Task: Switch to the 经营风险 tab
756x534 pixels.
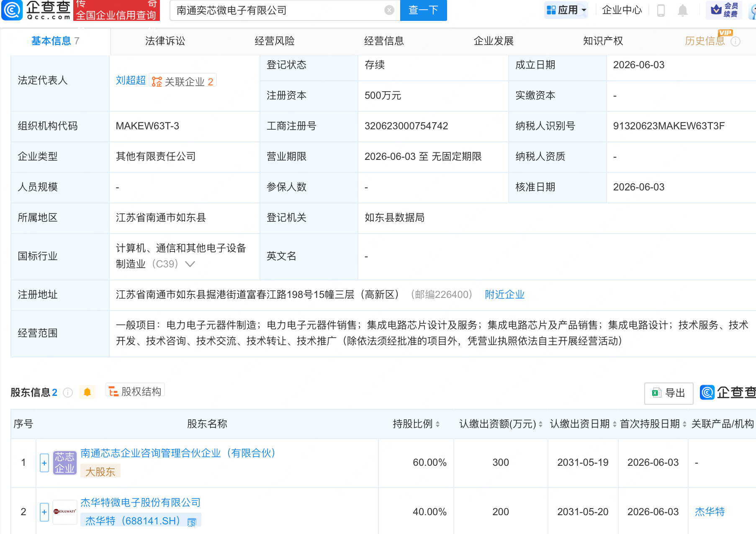Action: (275, 41)
